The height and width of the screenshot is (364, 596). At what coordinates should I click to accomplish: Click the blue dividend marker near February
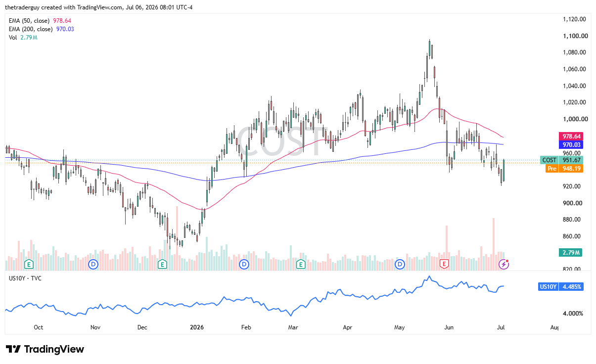coord(244,265)
